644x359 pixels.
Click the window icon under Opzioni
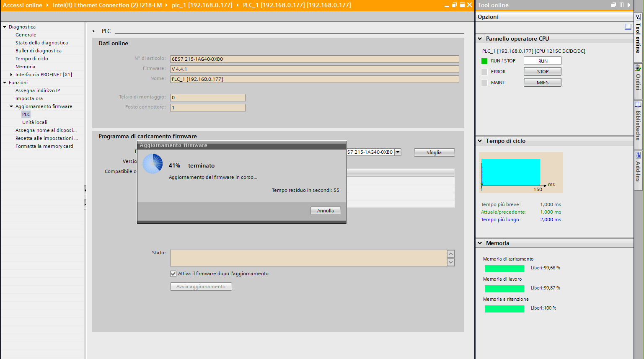coord(628,26)
